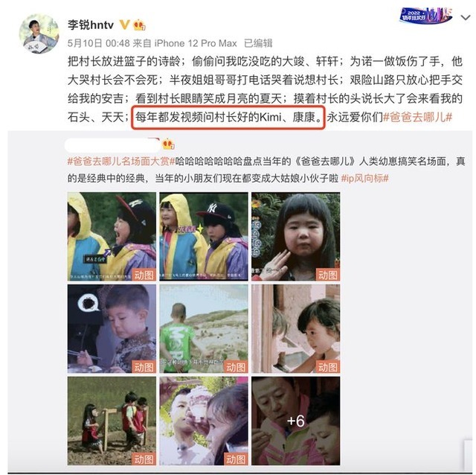
Task: Show the +6 more images thumbnail
Action: 296,421
